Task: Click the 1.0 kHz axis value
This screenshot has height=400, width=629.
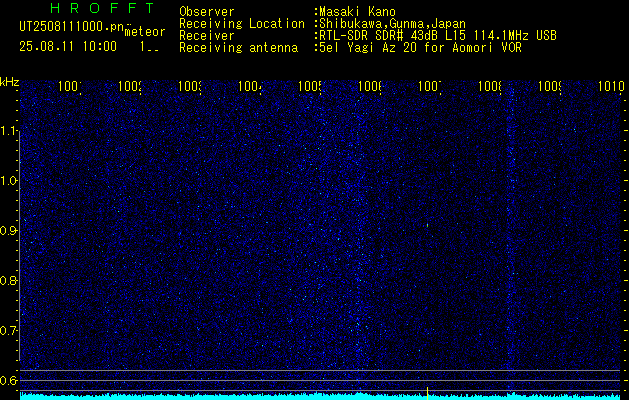Action: click(9, 181)
